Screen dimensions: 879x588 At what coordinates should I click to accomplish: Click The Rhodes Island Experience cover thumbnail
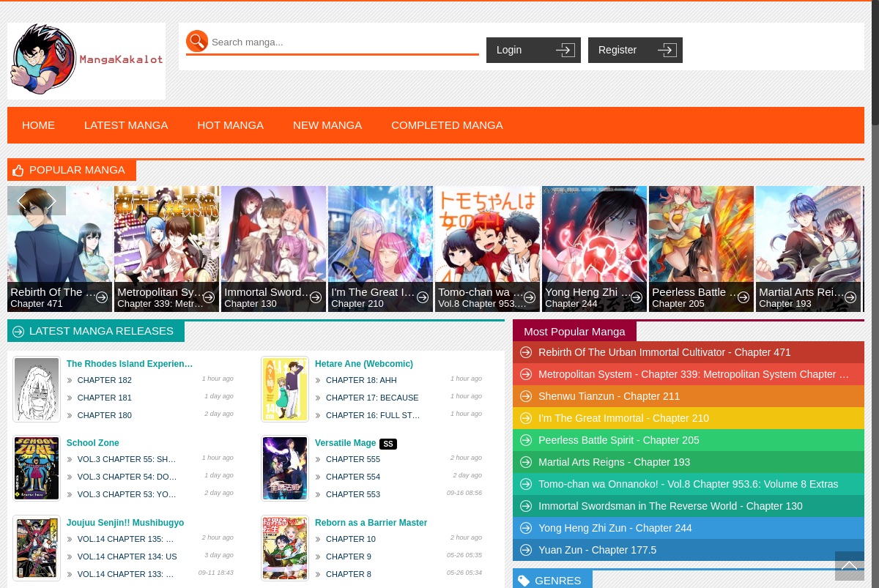pyautogui.click(x=37, y=390)
